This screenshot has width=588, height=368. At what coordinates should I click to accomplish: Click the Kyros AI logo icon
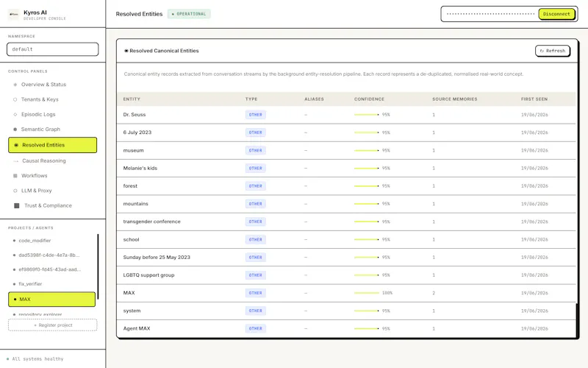[13, 14]
